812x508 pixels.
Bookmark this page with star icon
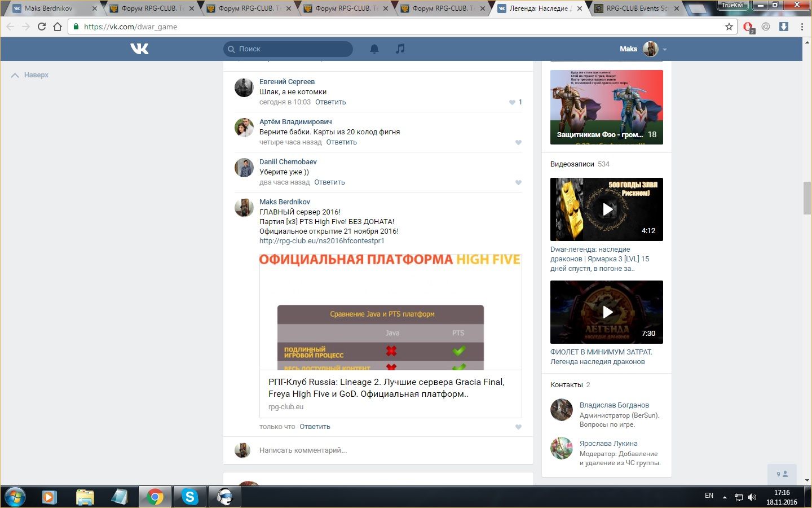click(729, 27)
